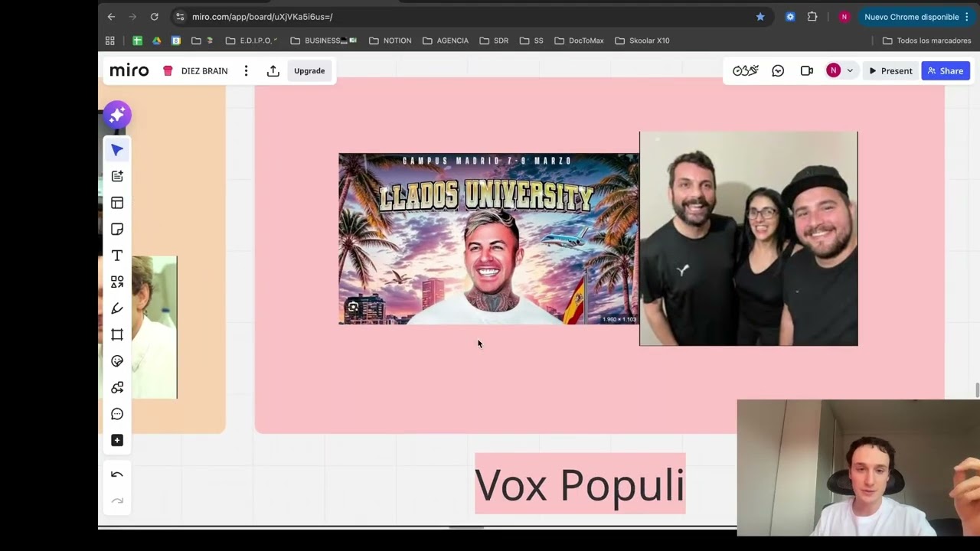
Task: Click the webcam video overlay
Action: click(x=858, y=468)
